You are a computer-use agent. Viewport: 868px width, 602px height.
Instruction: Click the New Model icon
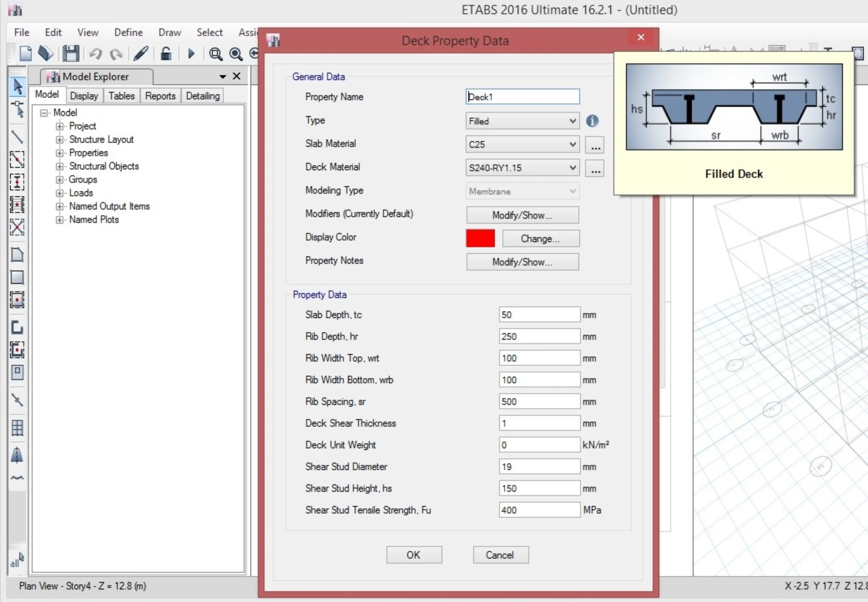[26, 54]
